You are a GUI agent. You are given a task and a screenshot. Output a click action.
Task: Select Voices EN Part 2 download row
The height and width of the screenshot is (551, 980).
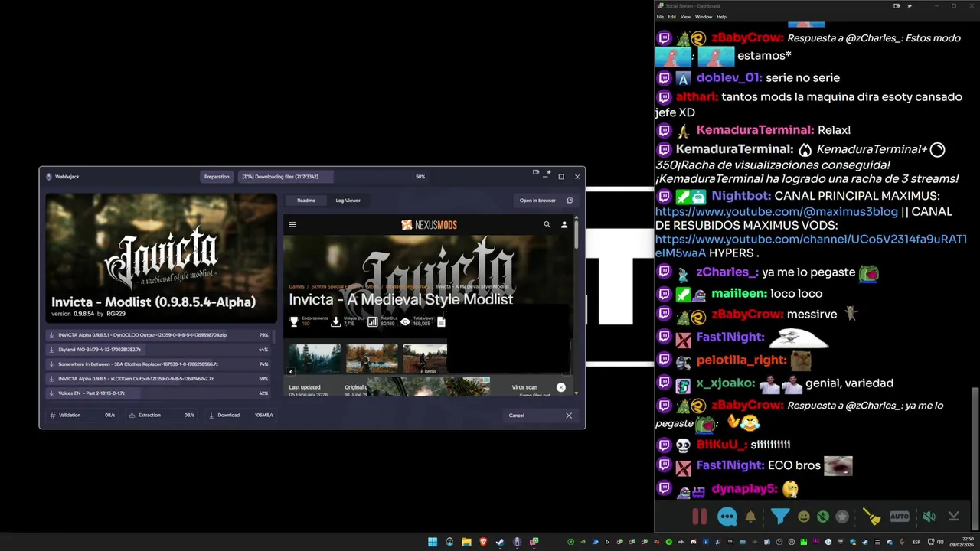coord(160,393)
